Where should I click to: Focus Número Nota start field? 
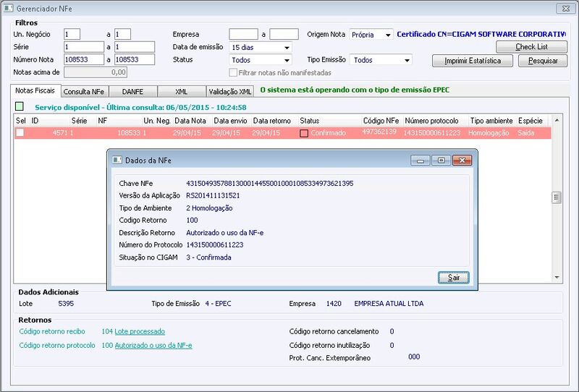pos(84,59)
